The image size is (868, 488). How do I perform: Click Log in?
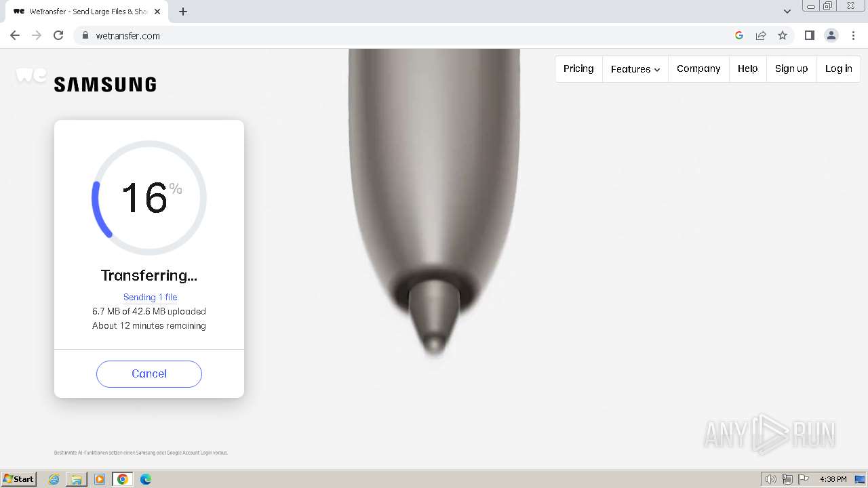click(x=839, y=68)
